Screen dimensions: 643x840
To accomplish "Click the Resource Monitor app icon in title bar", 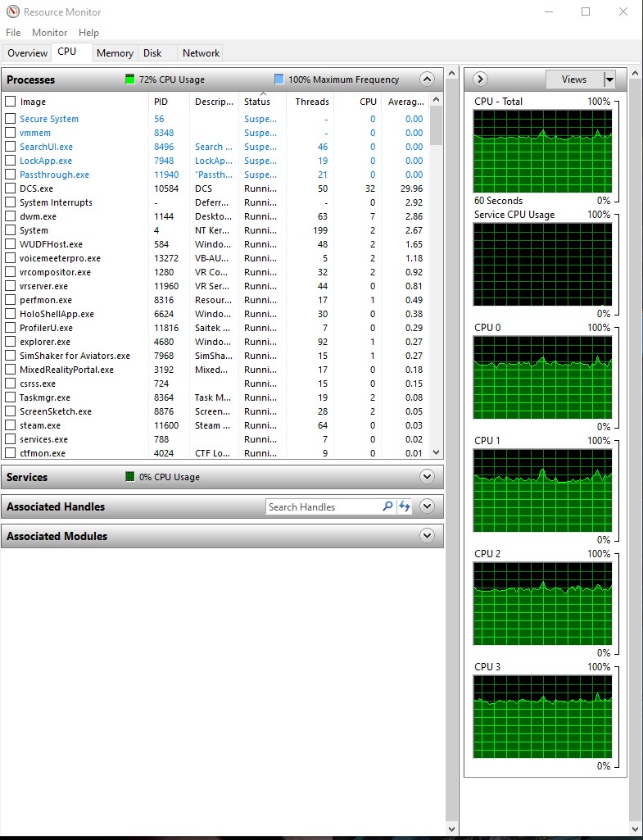I will (13, 11).
